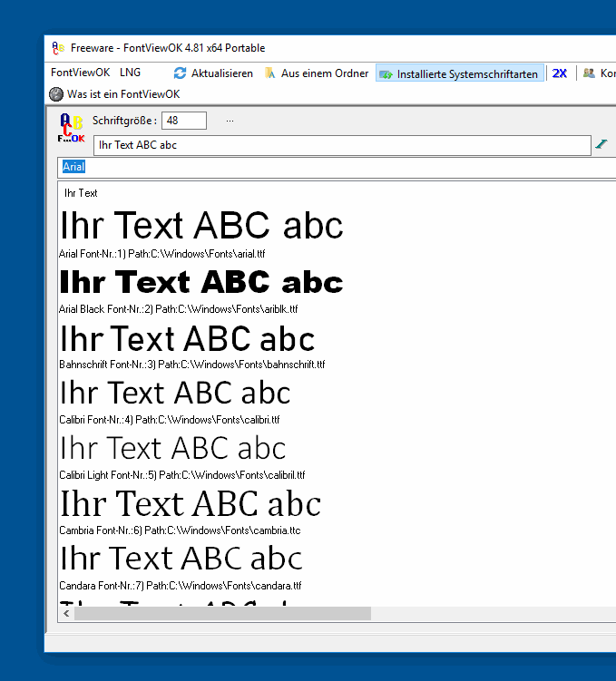Viewport: 616px width, 681px height.
Task: Open Was ist ein FontViewOK
Action: 123,94
